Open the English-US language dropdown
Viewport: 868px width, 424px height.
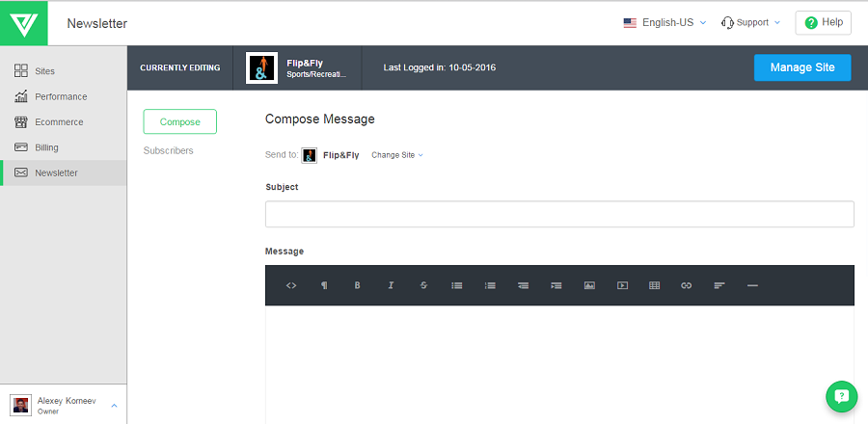pyautogui.click(x=665, y=23)
